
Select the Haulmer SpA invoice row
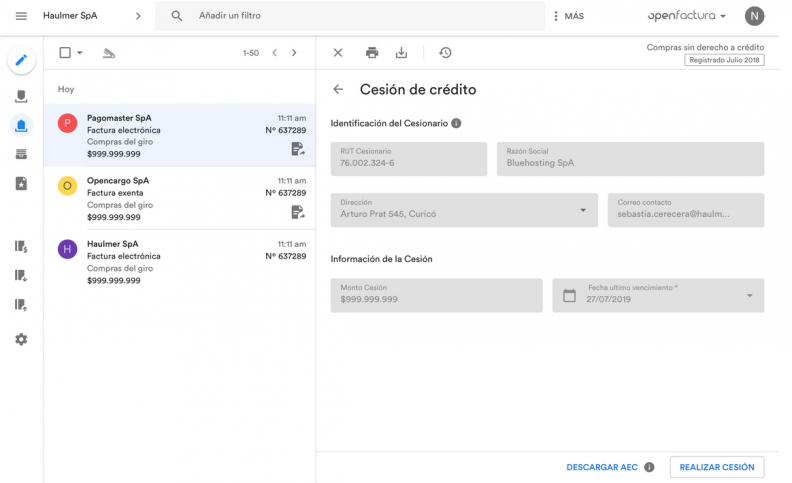(180, 261)
